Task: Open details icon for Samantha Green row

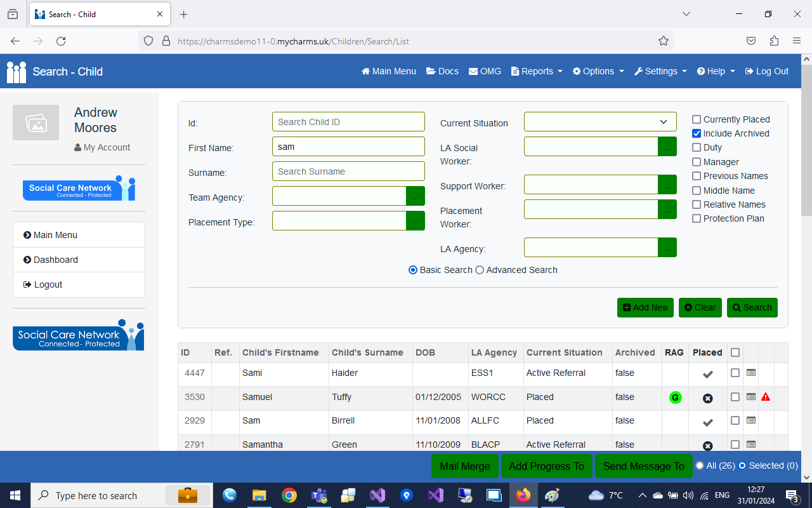Action: [751, 444]
